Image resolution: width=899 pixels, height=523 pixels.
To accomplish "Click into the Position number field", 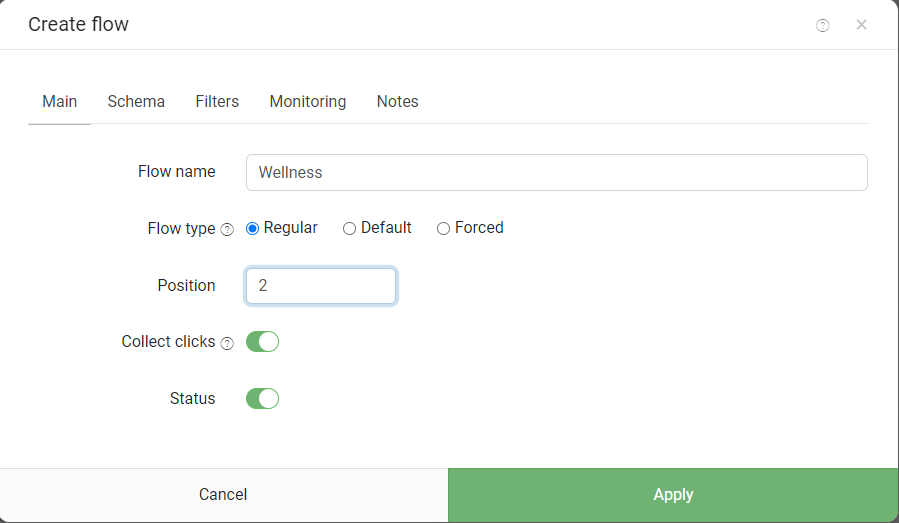I will tap(320, 286).
